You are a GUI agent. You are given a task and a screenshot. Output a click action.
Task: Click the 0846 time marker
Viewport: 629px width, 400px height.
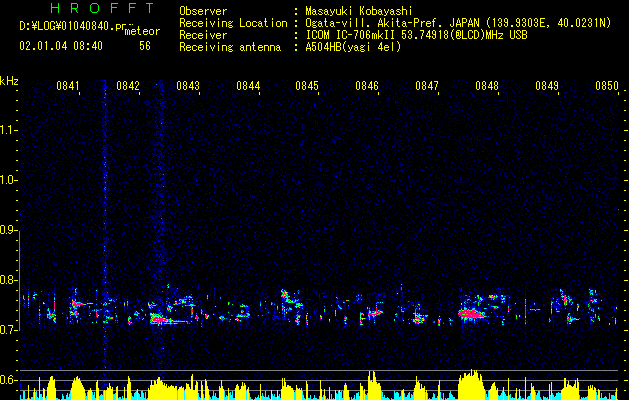pyautogui.click(x=367, y=86)
